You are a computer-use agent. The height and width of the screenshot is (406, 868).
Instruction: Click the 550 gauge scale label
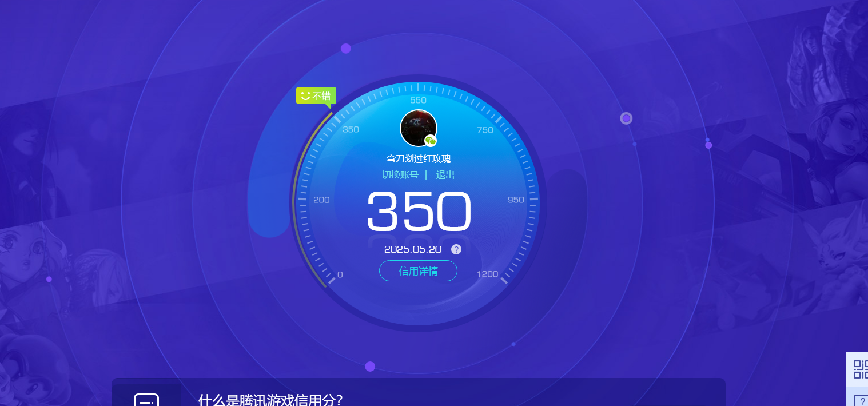(418, 100)
